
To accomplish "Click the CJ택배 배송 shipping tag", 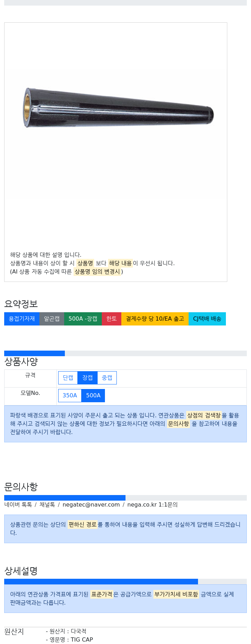I will [207, 319].
